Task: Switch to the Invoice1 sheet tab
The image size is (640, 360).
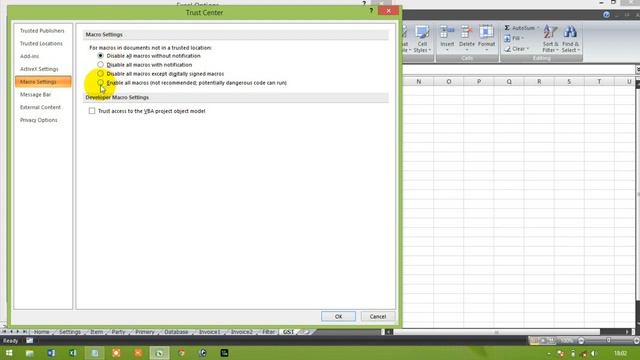Action: [209, 332]
